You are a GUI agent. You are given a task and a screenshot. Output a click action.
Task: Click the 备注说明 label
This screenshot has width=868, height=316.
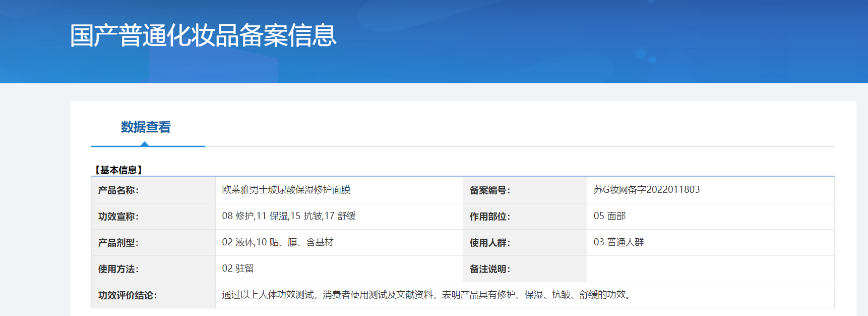[x=490, y=269]
